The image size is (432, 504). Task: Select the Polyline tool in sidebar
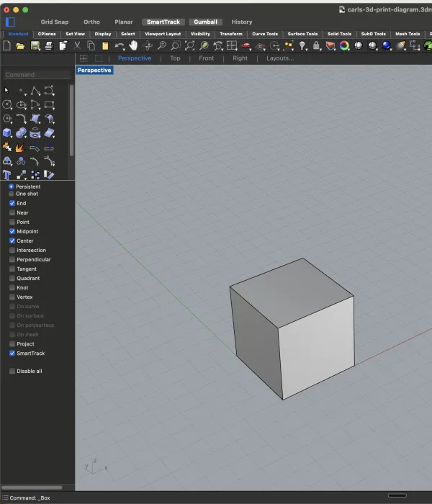[35, 91]
